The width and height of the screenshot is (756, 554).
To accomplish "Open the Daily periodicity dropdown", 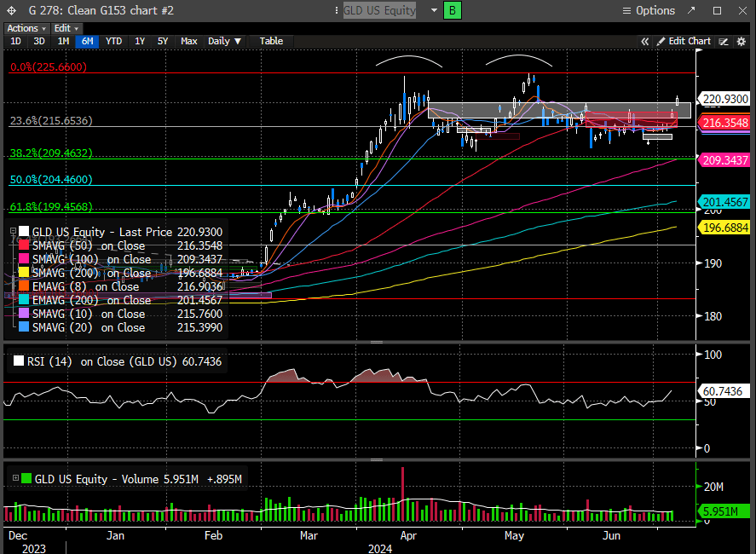I will click(224, 42).
